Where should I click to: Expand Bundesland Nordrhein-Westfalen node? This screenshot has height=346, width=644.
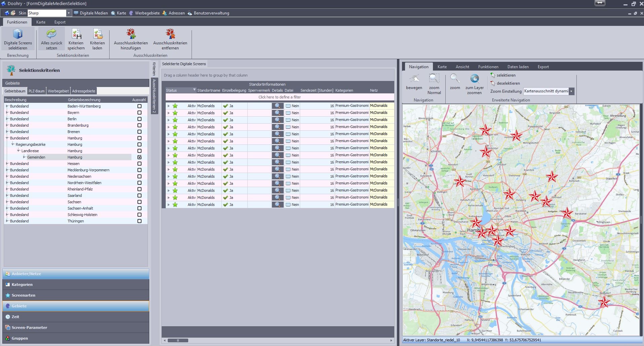coord(7,183)
